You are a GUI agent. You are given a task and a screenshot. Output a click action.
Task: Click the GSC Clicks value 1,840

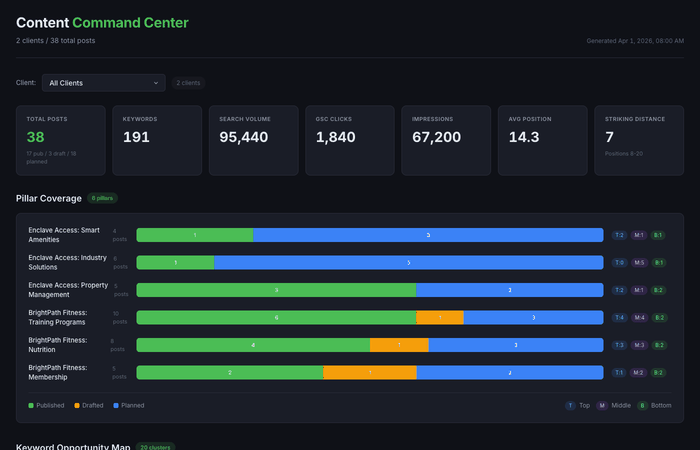click(x=336, y=137)
